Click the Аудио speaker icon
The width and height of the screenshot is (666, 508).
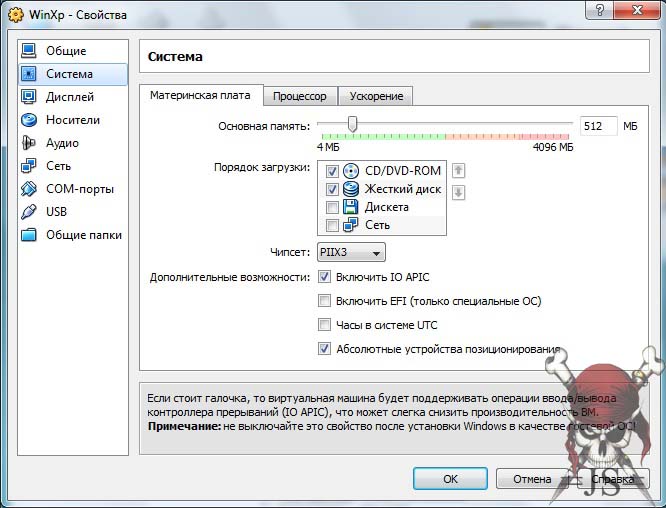pos(28,143)
